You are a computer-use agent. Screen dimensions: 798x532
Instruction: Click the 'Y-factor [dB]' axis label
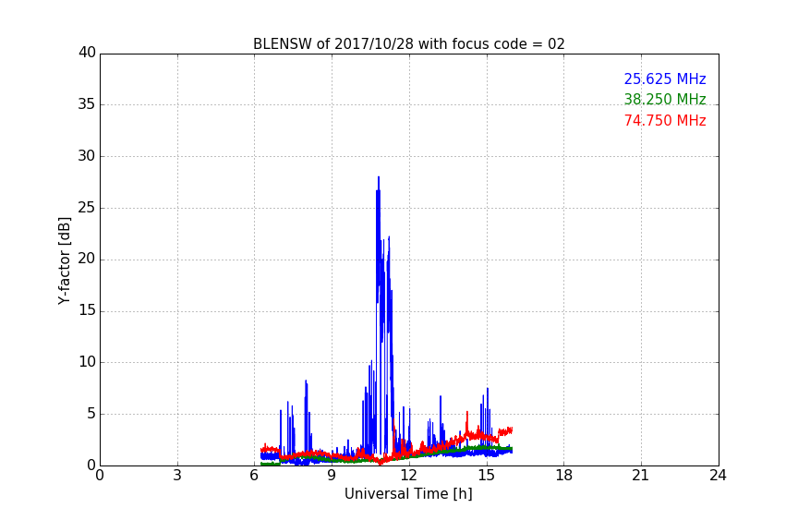[64, 260]
